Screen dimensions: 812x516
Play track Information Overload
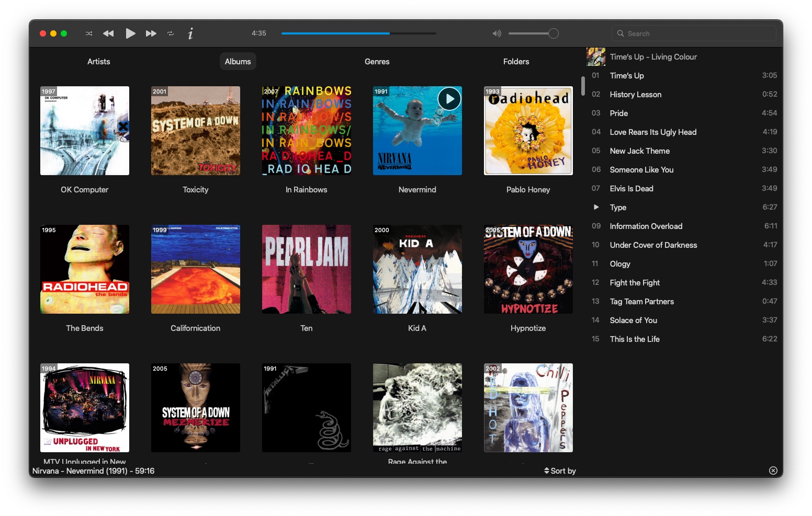pos(684,226)
